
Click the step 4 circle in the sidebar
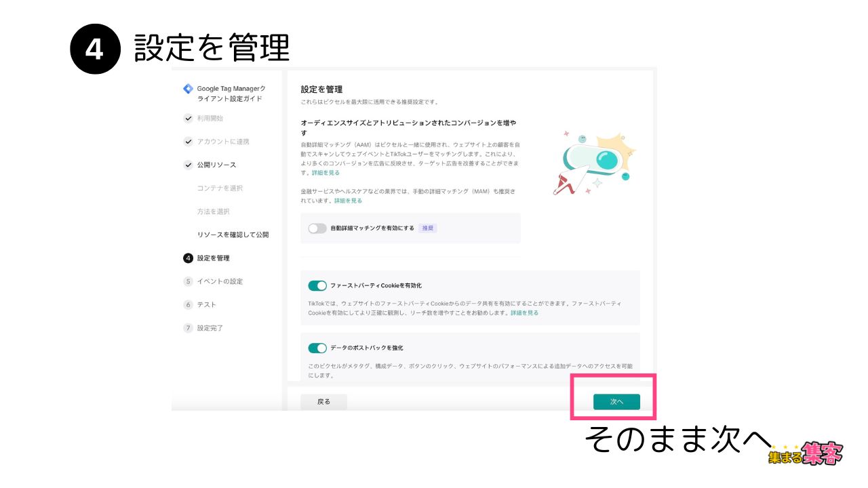click(189, 258)
